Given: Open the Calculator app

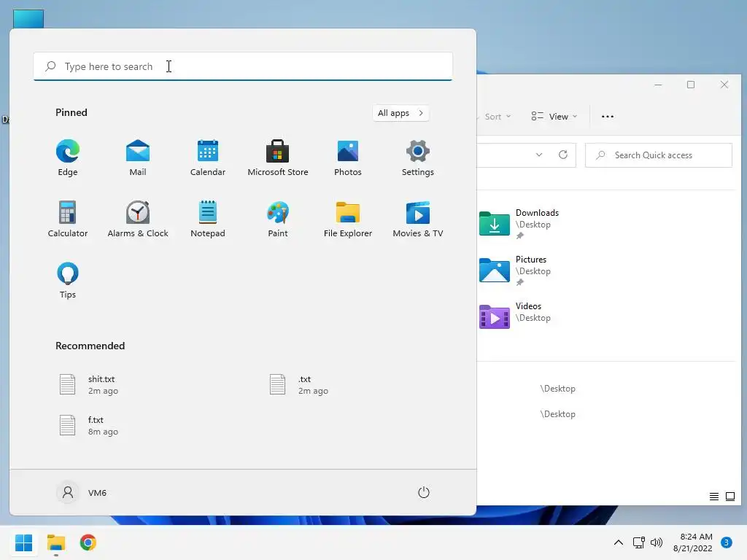Looking at the screenshot, I should 68,219.
